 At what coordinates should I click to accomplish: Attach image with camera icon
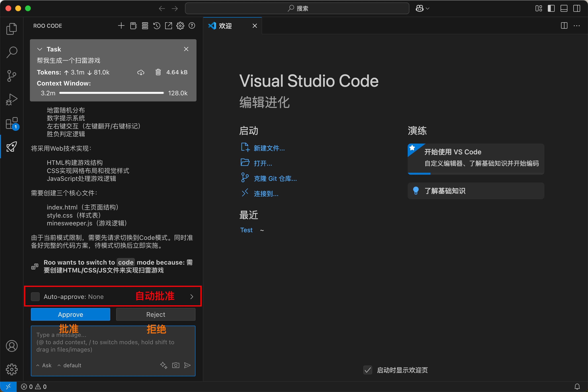point(176,365)
